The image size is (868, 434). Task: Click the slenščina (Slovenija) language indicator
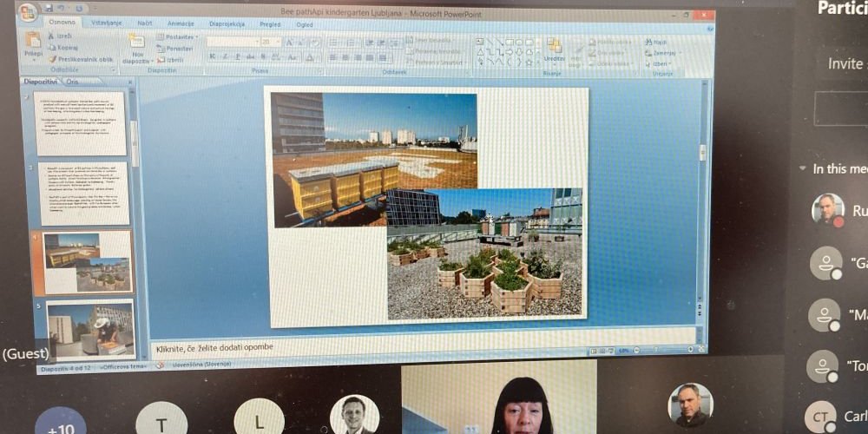point(201,365)
